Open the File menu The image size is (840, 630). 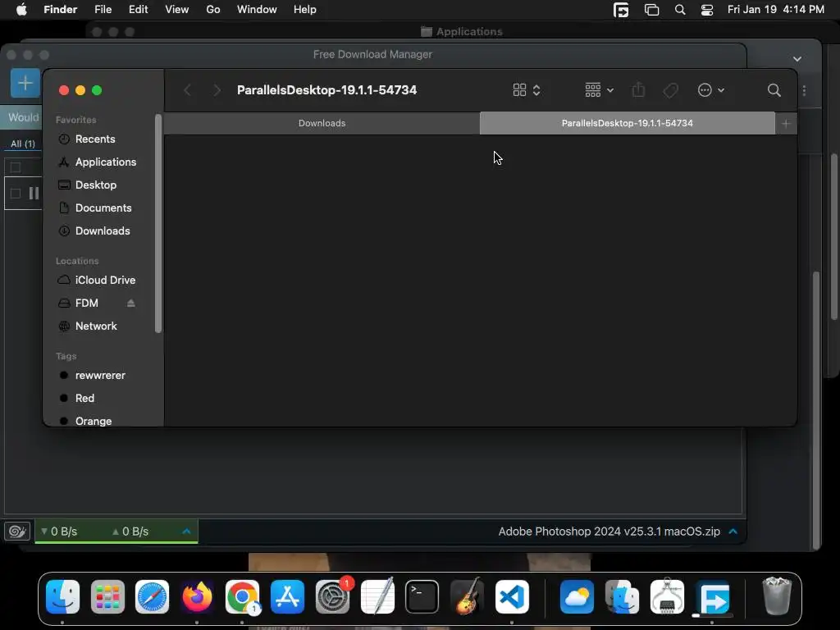click(x=103, y=10)
